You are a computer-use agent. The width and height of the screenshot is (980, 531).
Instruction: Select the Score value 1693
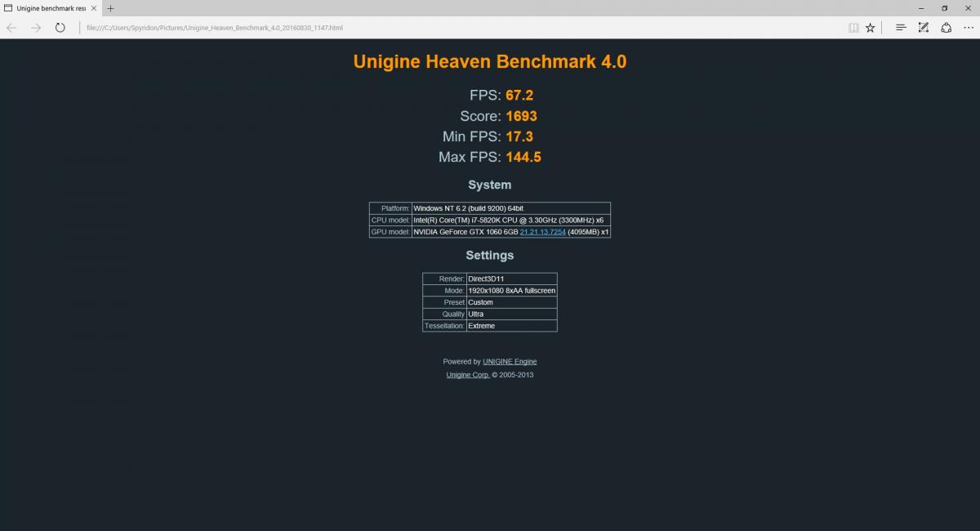pos(521,116)
